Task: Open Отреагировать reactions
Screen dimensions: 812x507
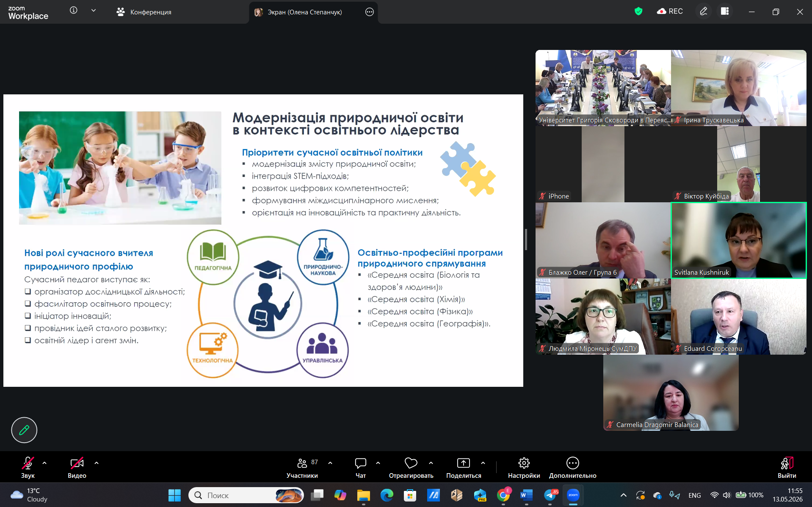Action: point(411,467)
